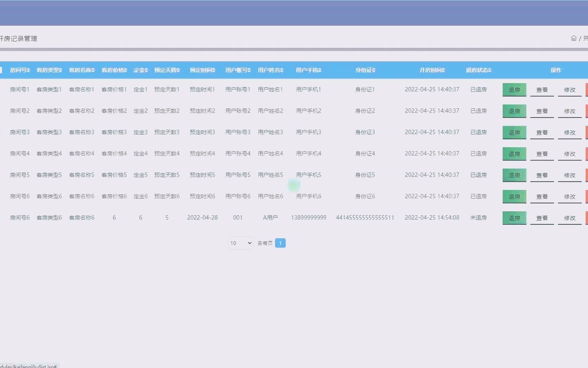View details of the 房间号2 record
Viewport: 588px width, 368px height.
[x=542, y=111]
